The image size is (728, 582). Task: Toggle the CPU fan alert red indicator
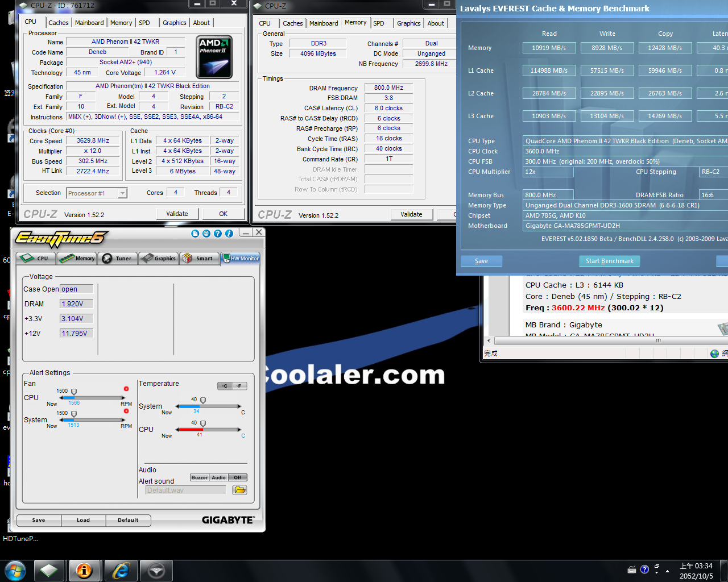coord(126,389)
